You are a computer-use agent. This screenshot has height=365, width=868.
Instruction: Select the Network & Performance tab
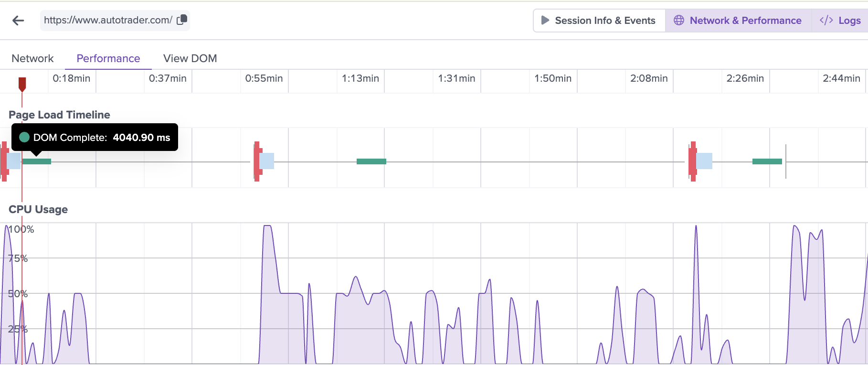pyautogui.click(x=738, y=21)
